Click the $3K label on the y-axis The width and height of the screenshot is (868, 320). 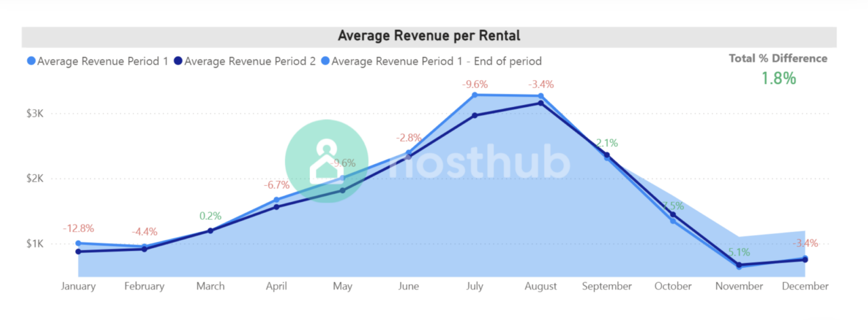pyautogui.click(x=35, y=114)
